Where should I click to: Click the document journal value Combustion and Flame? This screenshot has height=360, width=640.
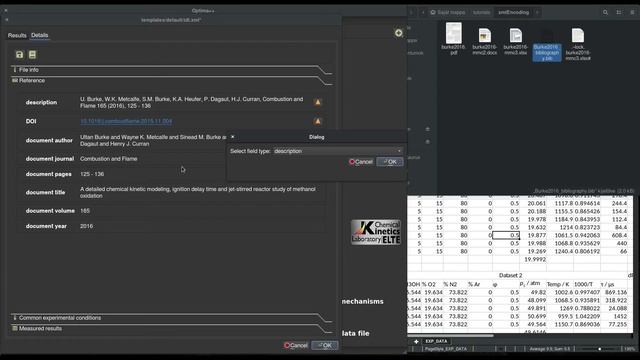[x=109, y=159]
